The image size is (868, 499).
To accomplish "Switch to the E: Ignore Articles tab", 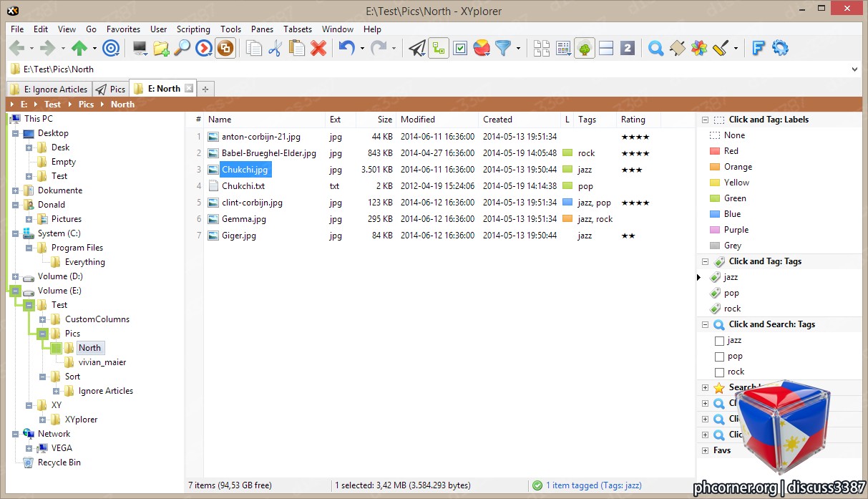I will coord(49,89).
